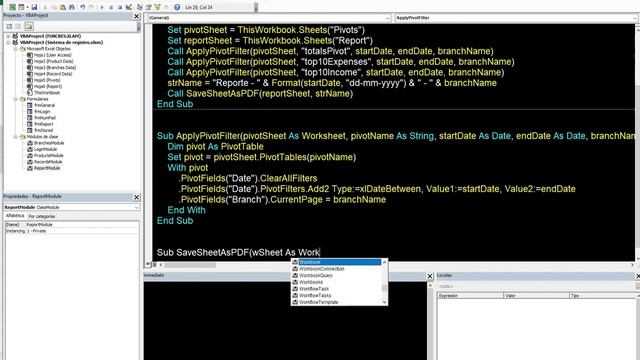This screenshot has height=360, width=640.
Task: Close the Proyecto - VBAProject panel
Action: (x=137, y=16)
